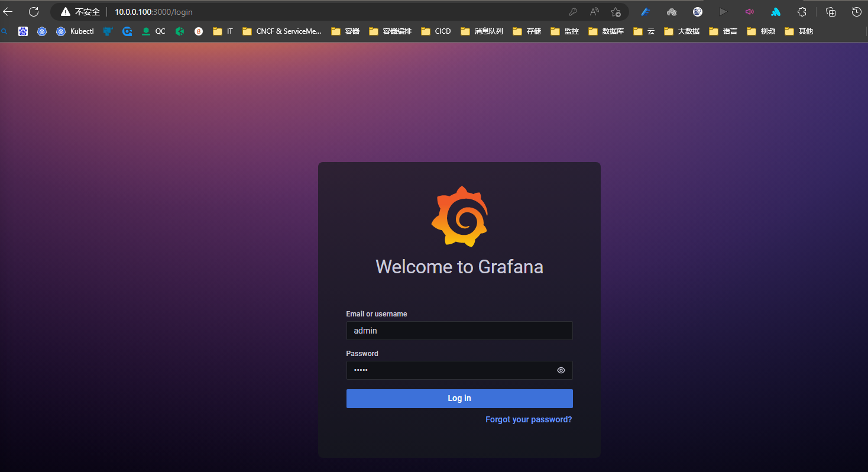Click the magnifier icon in the bookmarks bar

click(x=5, y=31)
